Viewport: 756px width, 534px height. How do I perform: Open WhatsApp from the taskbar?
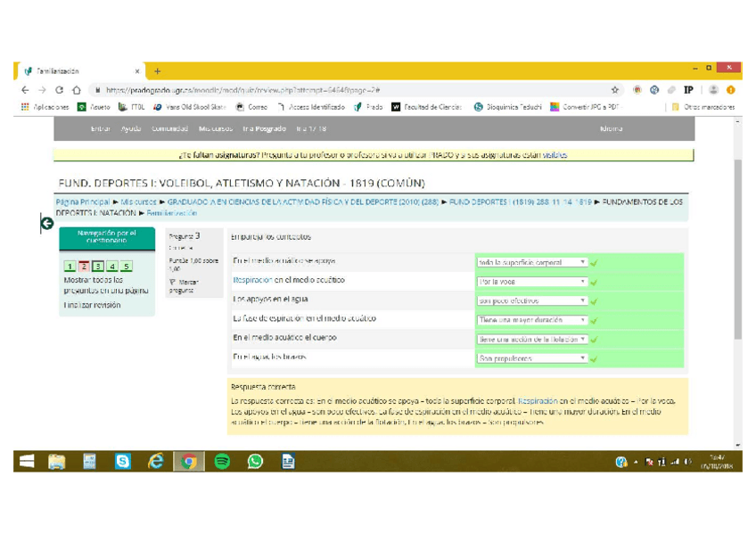[x=255, y=461]
